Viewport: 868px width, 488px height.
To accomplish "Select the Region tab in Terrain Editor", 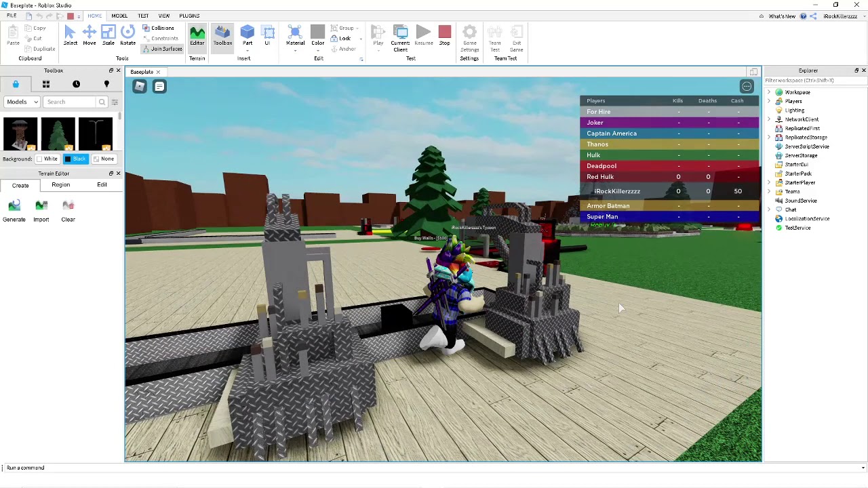I will coord(60,184).
